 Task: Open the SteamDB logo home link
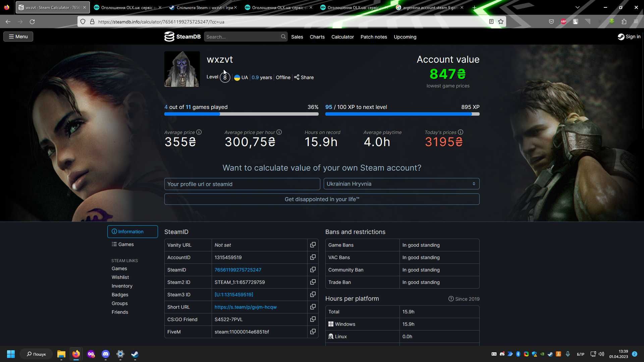[182, 37]
